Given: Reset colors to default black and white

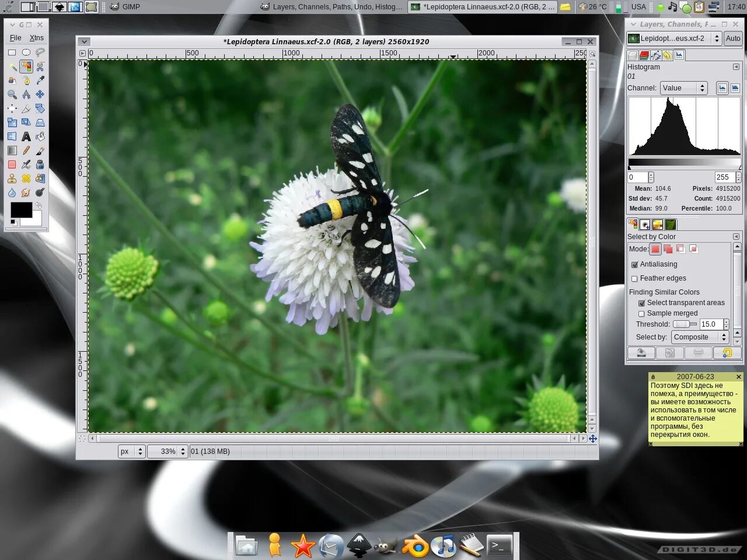Looking at the screenshot, I should (x=13, y=222).
